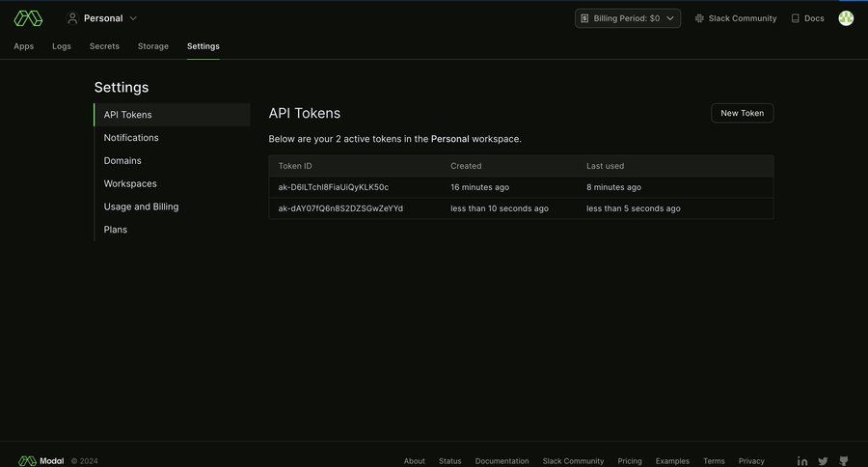Switch to the Apps tab
This screenshot has height=467, width=868.
pos(24,46)
